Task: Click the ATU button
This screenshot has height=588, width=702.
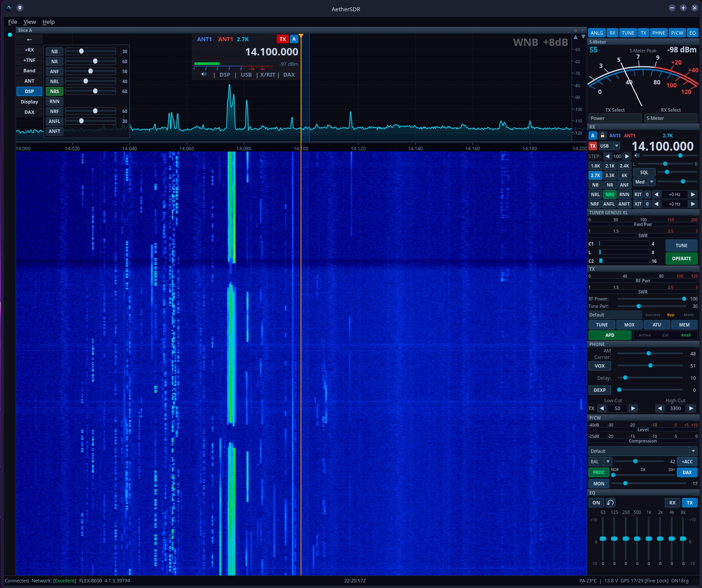Action: [x=657, y=325]
